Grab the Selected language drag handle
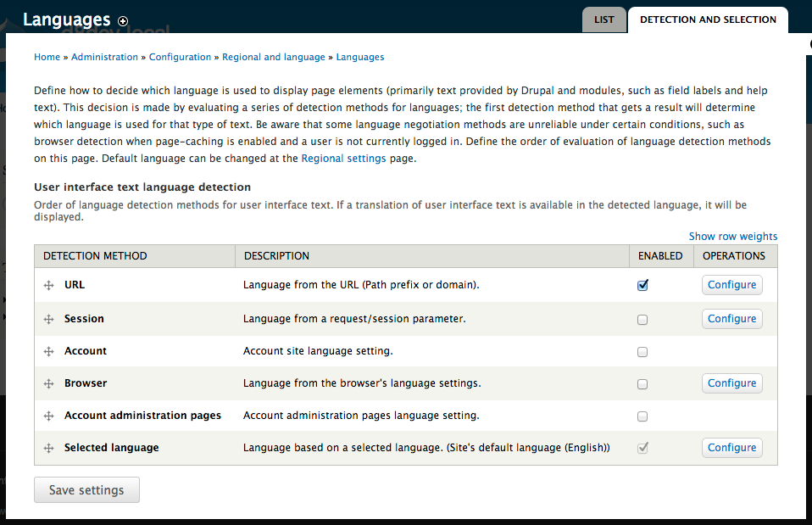Screen dimensions: 812x525 click(x=48, y=448)
